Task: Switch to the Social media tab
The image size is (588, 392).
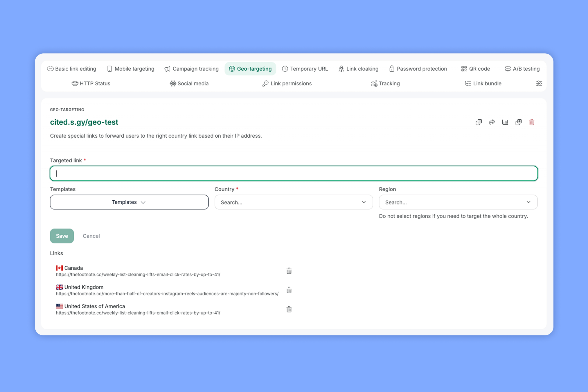Action: (189, 84)
